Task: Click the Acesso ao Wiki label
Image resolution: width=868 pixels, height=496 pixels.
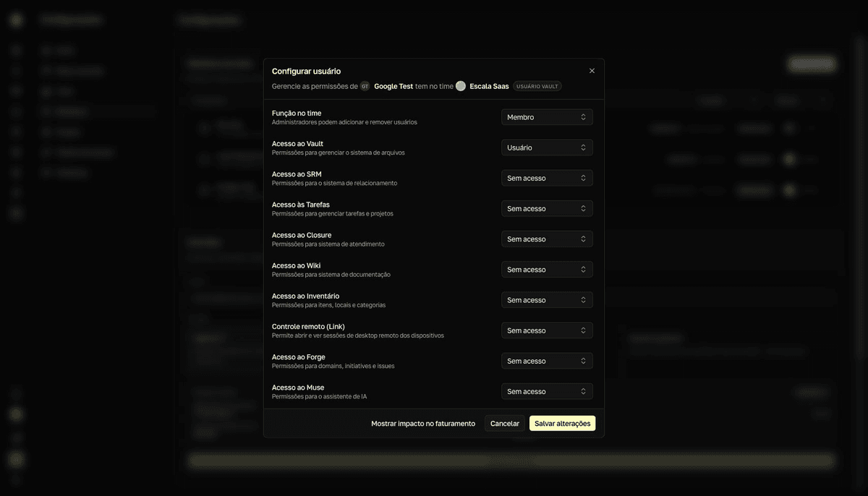Action: point(296,265)
